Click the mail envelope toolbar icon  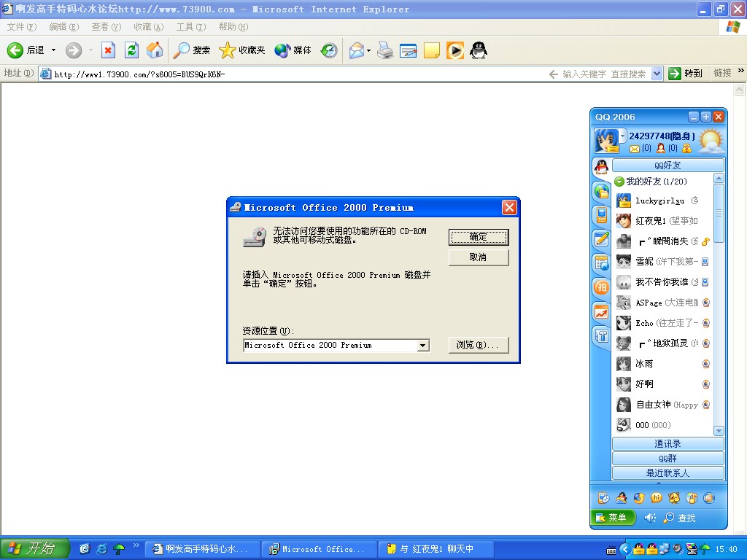[356, 50]
